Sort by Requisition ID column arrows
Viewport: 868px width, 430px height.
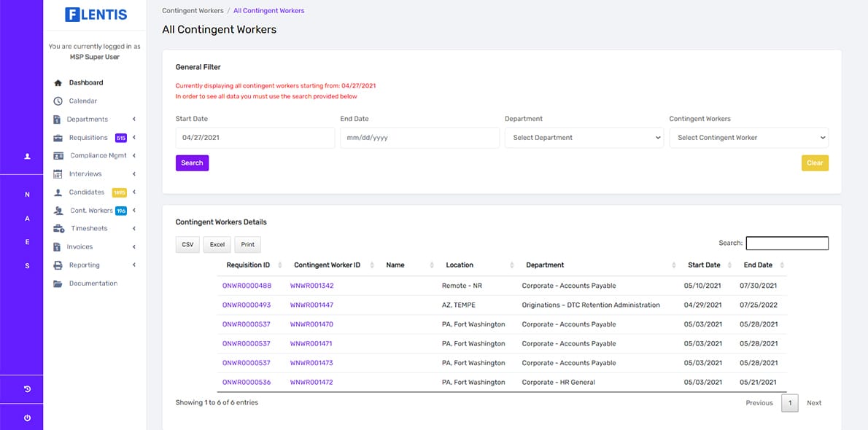279,265
